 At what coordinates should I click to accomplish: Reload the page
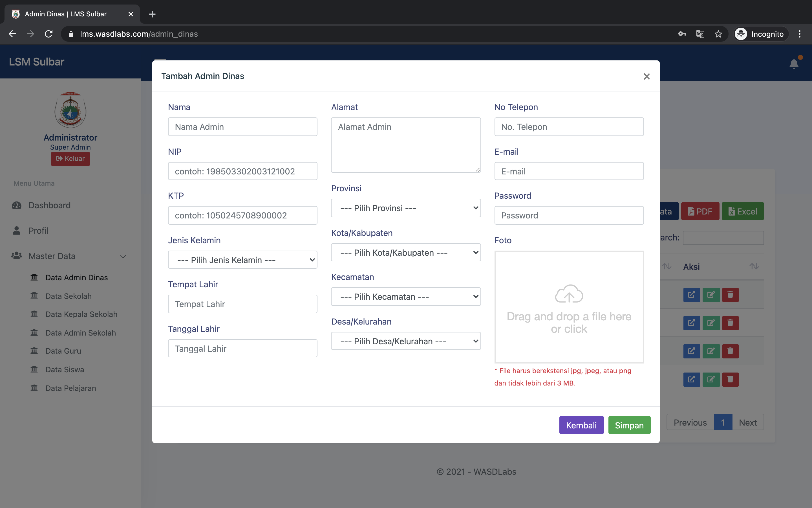tap(49, 34)
